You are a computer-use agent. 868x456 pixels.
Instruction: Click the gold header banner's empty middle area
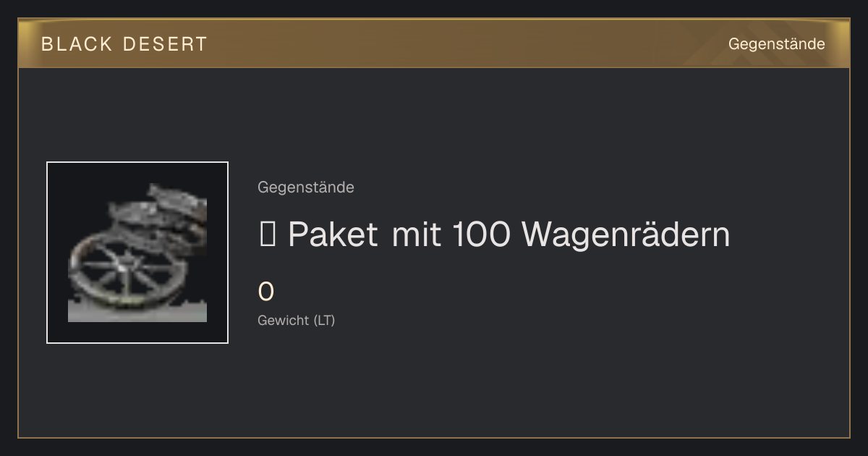pos(463,44)
